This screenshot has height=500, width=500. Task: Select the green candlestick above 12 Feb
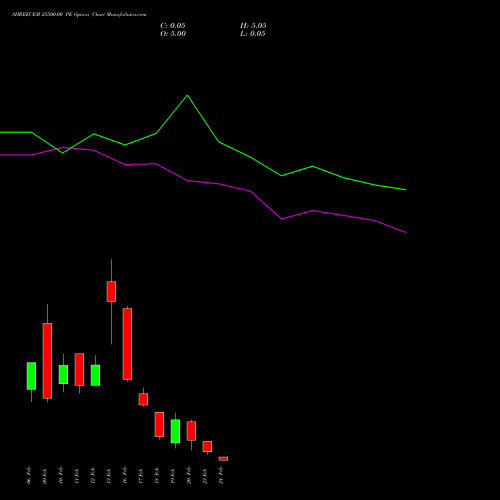(x=95, y=375)
